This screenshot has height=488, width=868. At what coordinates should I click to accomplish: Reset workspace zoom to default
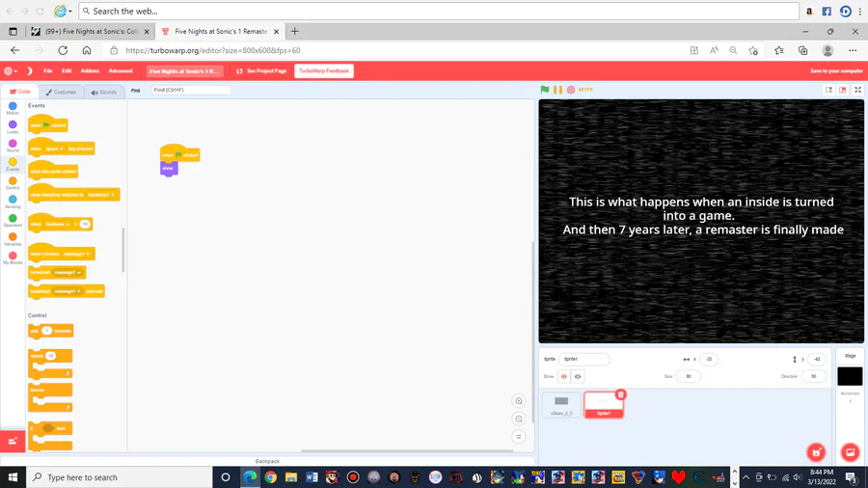pos(519,437)
